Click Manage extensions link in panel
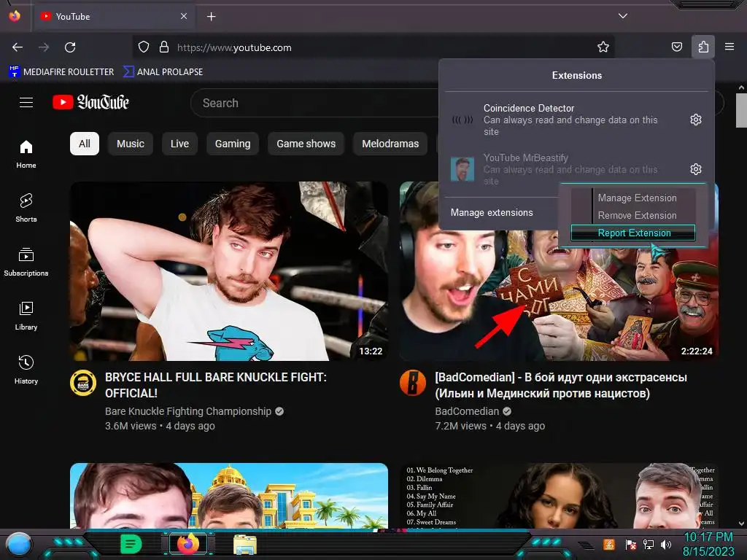This screenshot has width=747, height=560. click(x=492, y=213)
